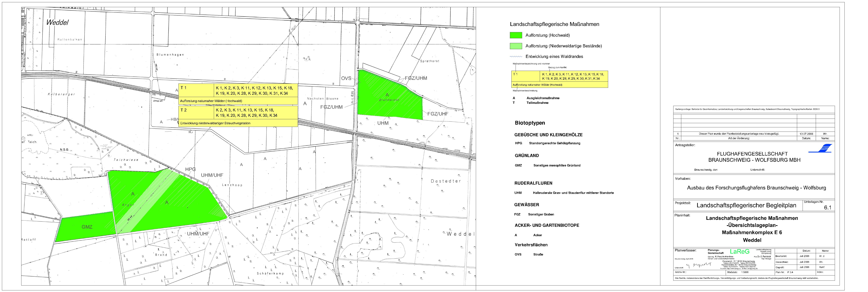Click 'FLUGHAFENGESELLSCHAFT BRAUNSCHWEIG - WOLFSBURG MBH' applicant name
The height and width of the screenshot is (292, 868).
click(754, 157)
